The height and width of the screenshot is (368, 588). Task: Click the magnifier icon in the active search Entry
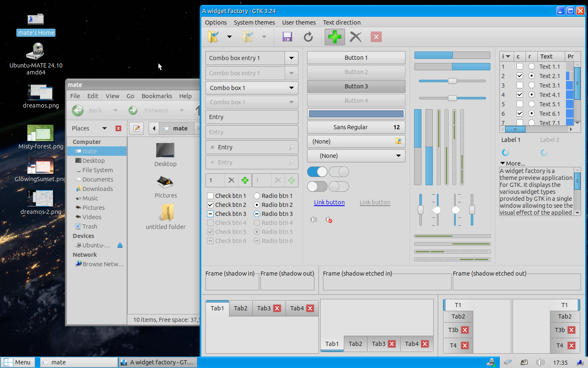[x=292, y=147]
